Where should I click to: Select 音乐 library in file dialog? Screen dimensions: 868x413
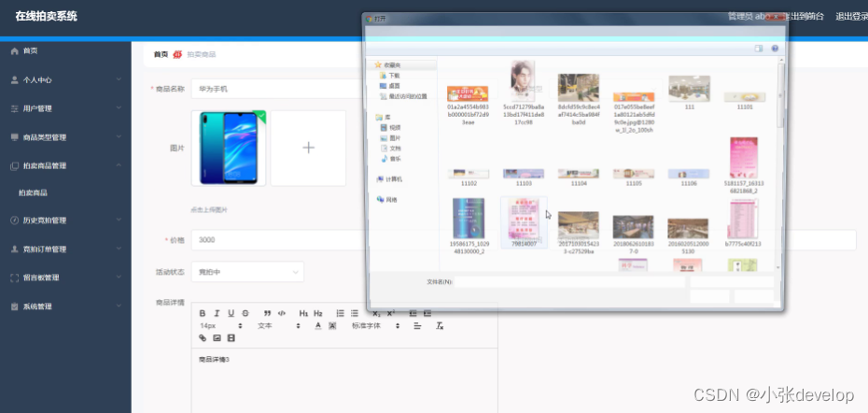[391, 159]
